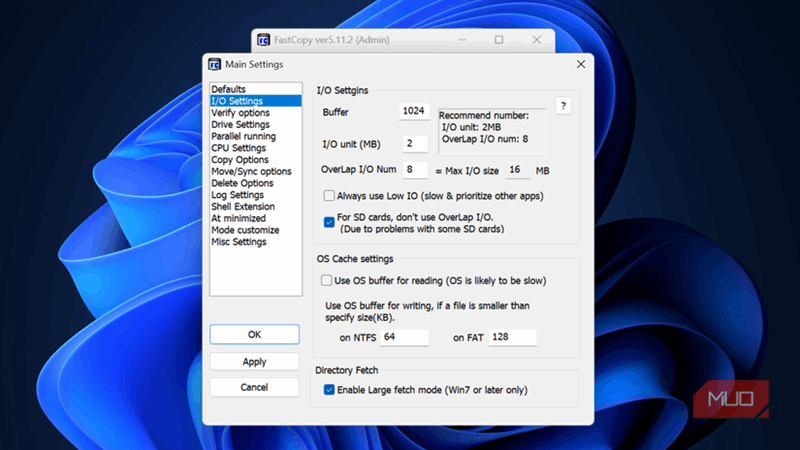The height and width of the screenshot is (450, 800).
Task: Check Use OS buffer for reading
Action: coord(327,281)
